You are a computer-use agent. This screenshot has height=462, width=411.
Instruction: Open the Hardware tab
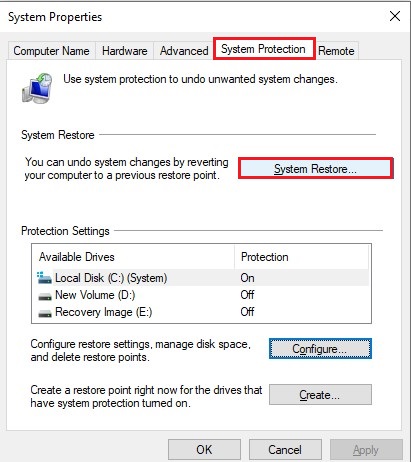[x=124, y=51]
